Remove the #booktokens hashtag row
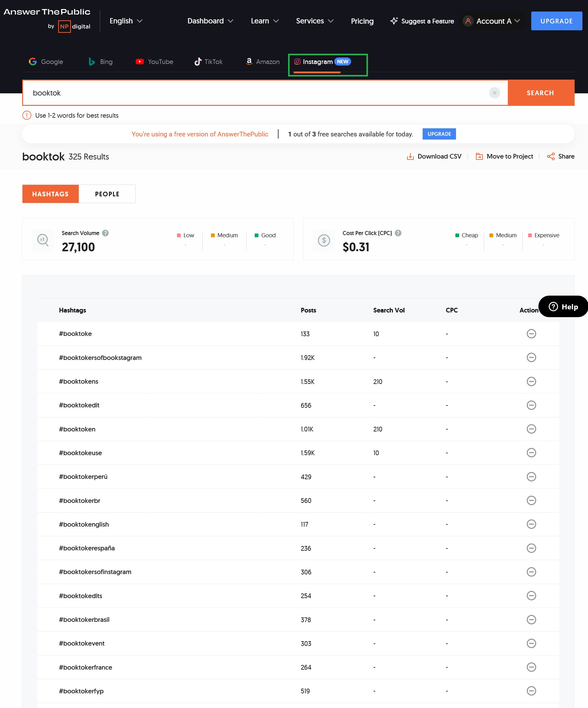Image resolution: width=588 pixels, height=708 pixels. click(531, 381)
